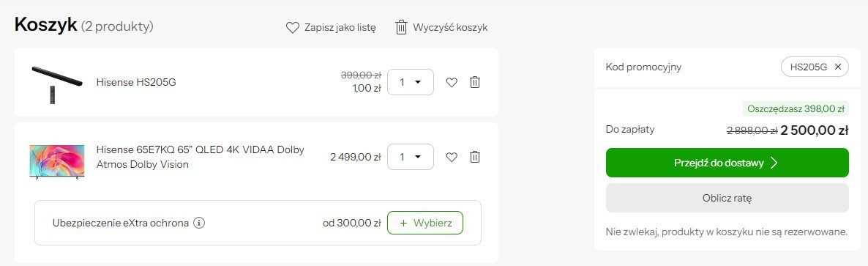The width and height of the screenshot is (868, 266).
Task: Click the Oblicz ratę button
Action: coord(727,198)
